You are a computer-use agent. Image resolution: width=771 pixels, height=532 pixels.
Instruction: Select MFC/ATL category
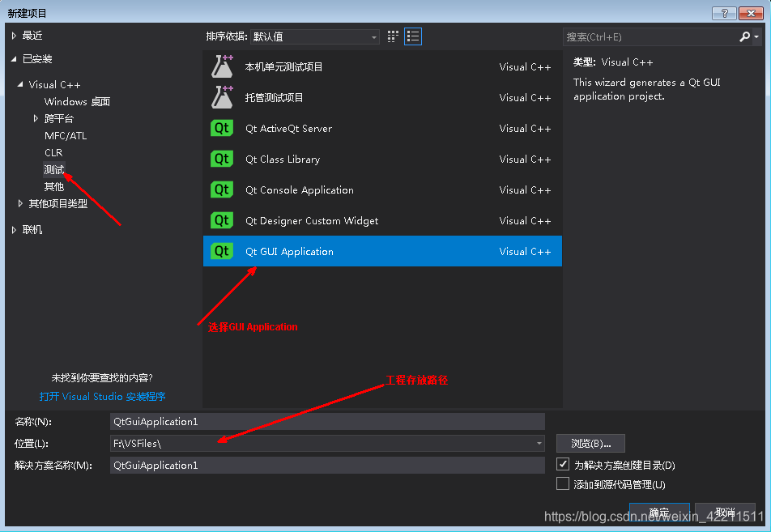point(66,136)
